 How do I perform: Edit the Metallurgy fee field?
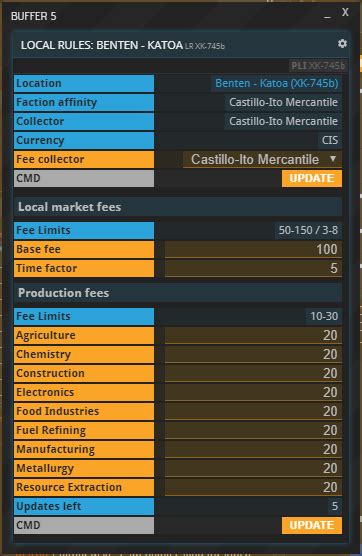click(253, 468)
